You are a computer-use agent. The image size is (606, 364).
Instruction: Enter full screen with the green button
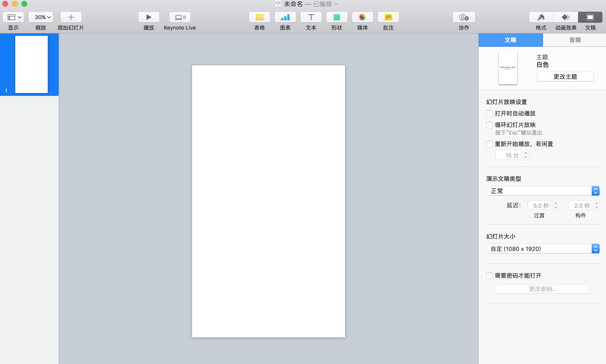click(x=24, y=4)
